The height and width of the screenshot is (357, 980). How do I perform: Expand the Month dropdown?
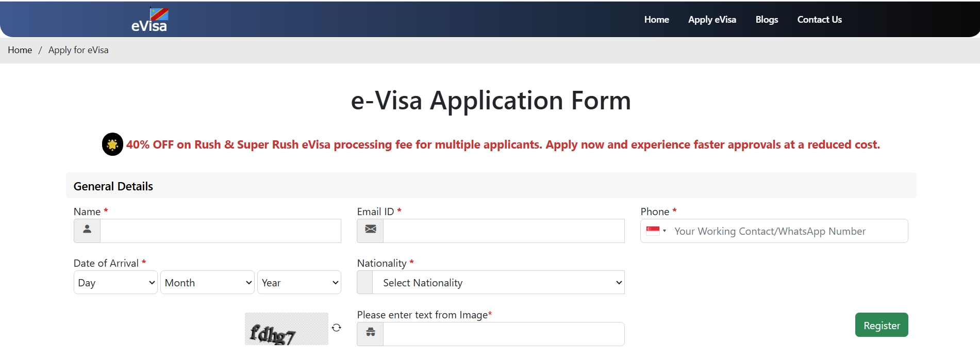(207, 283)
